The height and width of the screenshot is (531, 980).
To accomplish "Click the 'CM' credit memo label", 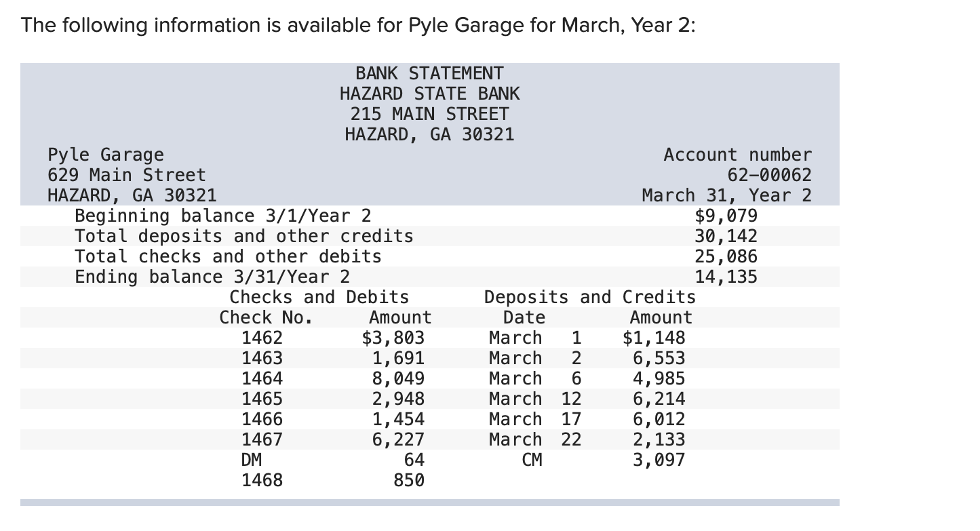I will (x=532, y=460).
